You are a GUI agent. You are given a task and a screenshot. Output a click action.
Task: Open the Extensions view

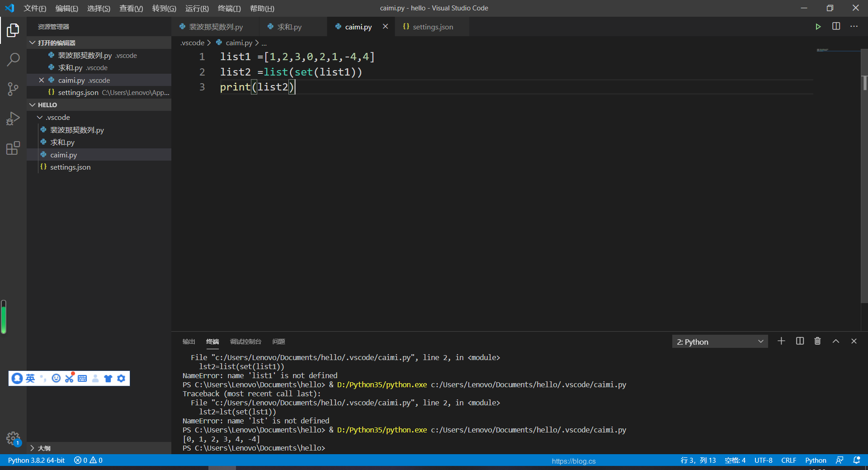13,148
